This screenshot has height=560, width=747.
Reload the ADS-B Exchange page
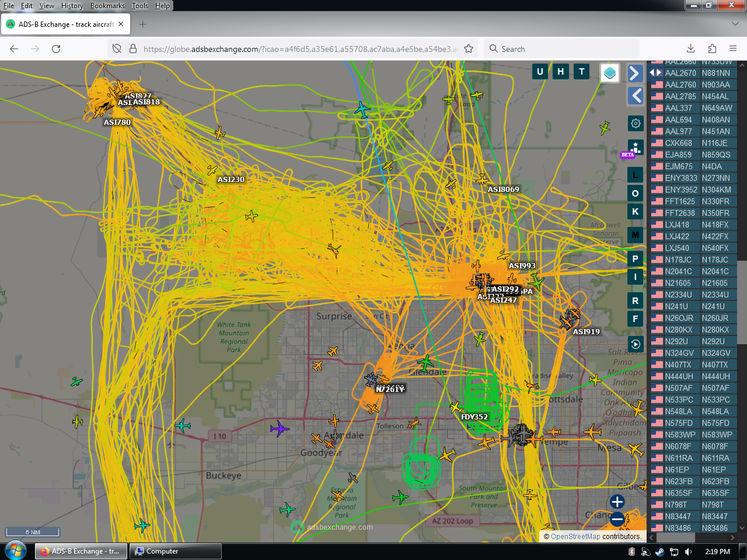click(x=56, y=49)
